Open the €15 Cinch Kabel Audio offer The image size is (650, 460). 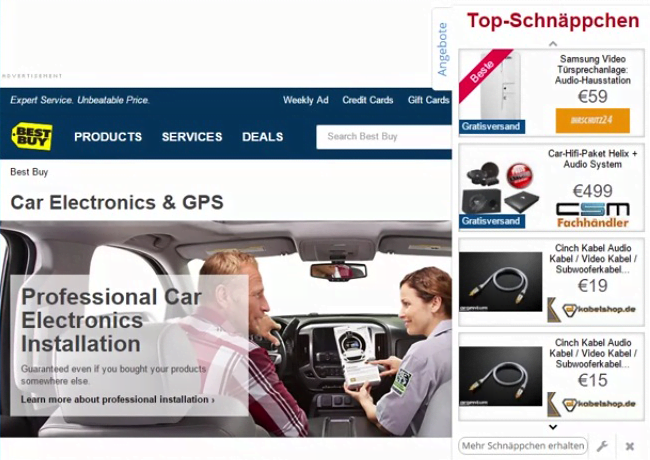(x=593, y=353)
